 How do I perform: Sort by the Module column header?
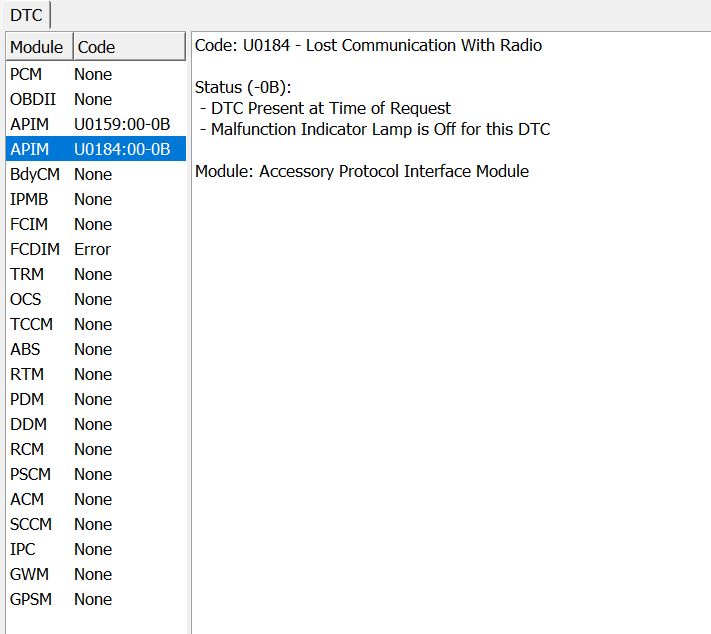[39, 47]
